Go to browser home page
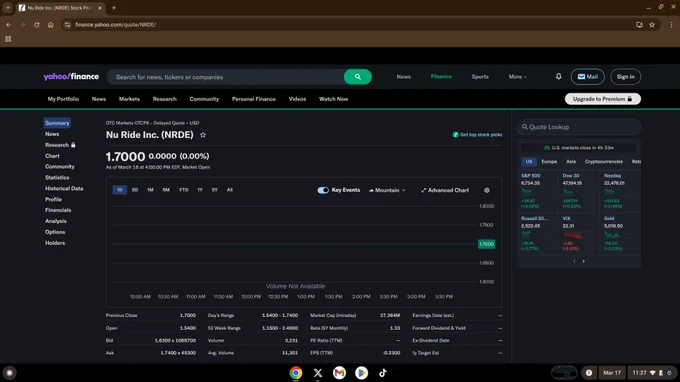The image size is (680, 382). click(50, 25)
